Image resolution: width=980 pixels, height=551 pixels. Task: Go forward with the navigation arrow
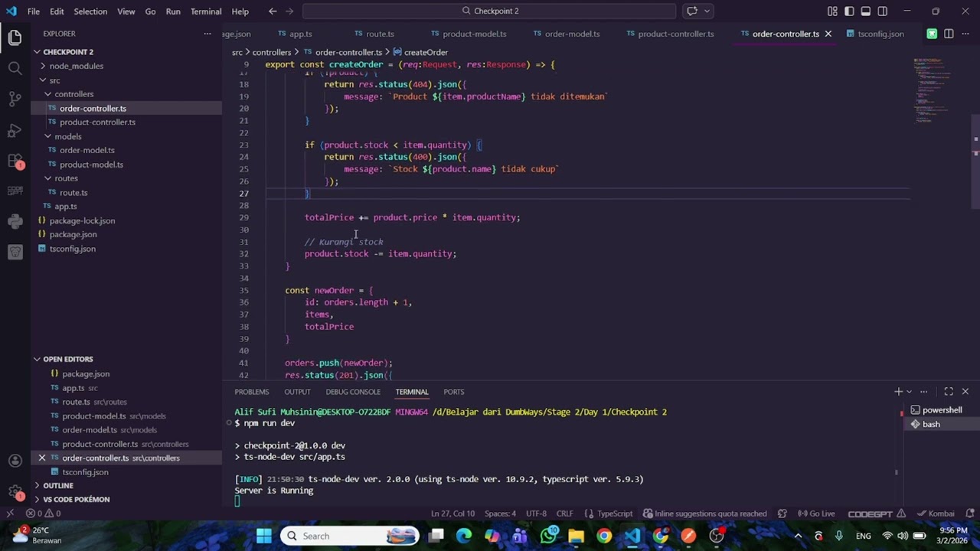coord(291,11)
